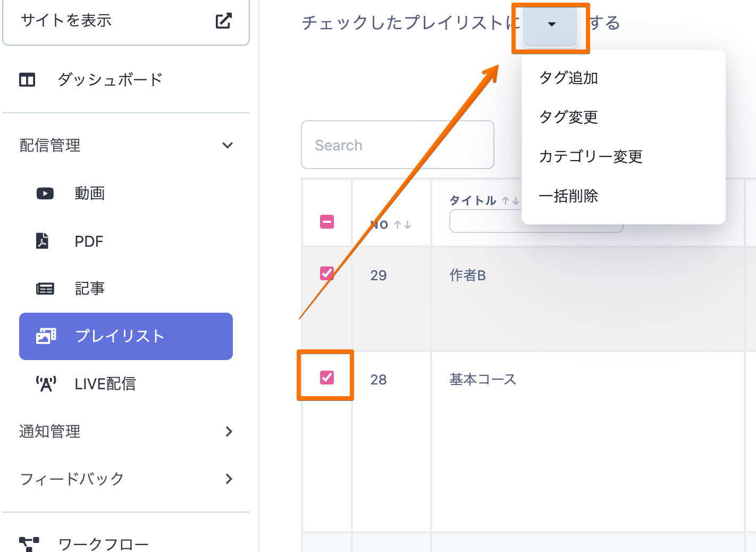Expand the 通知管理 section
This screenshot has width=756, height=552.
coord(229,431)
